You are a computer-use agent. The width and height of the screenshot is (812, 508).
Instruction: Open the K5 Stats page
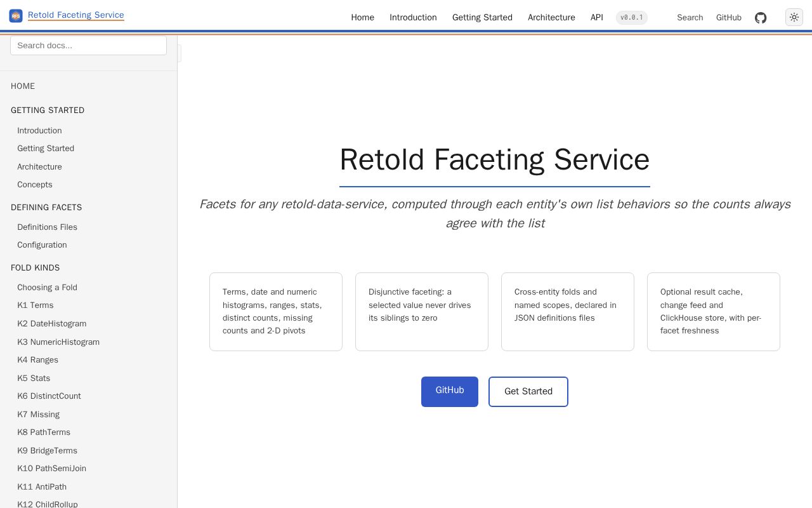pos(34,378)
